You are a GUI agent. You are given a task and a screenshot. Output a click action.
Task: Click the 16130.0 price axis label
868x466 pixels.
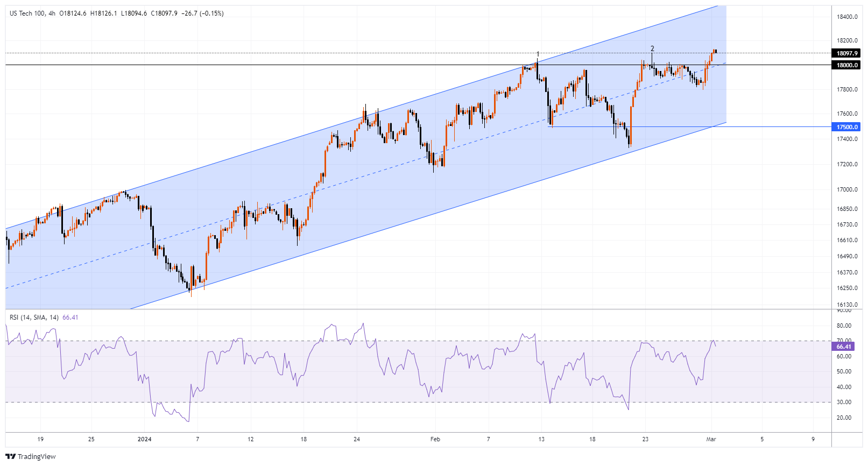[847, 305]
